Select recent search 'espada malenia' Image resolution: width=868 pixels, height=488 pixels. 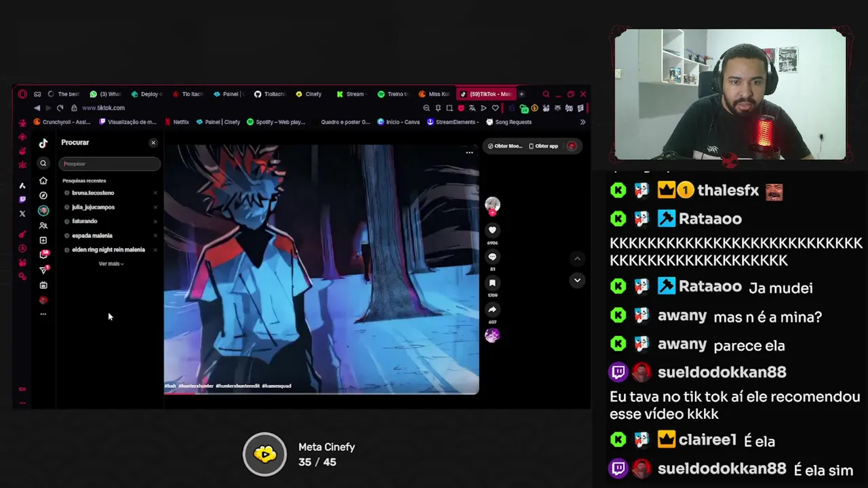point(92,236)
